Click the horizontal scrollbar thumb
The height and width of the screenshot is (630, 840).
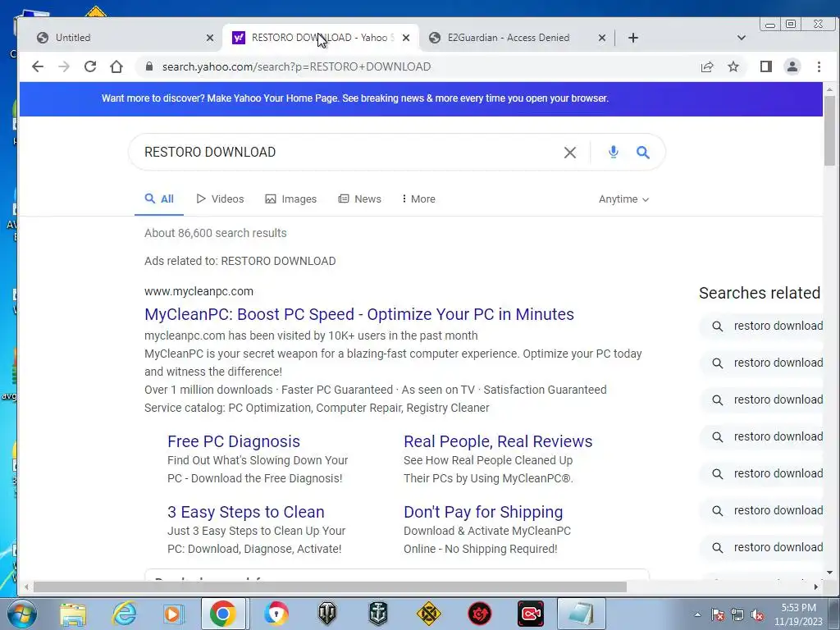coord(330,587)
